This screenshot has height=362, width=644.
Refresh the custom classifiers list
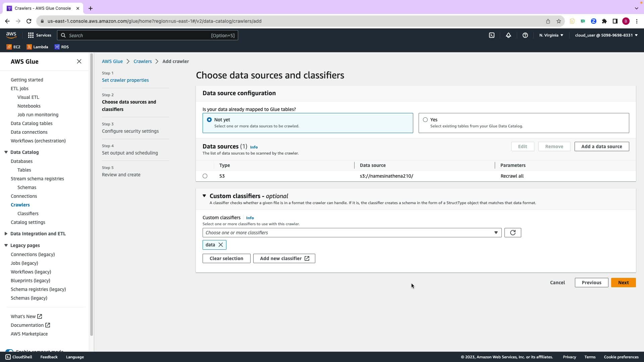click(x=513, y=233)
